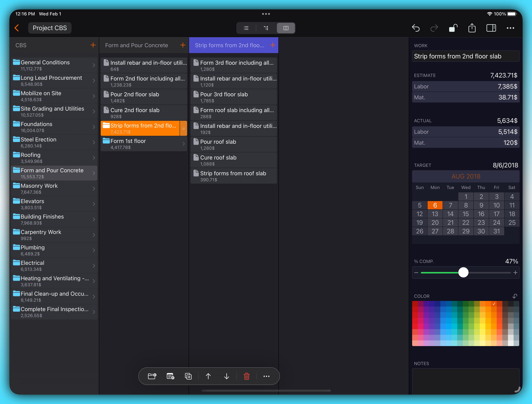Image resolution: width=532 pixels, height=404 pixels.
Task: Tap the lock/unlock icon
Action: coord(453,28)
